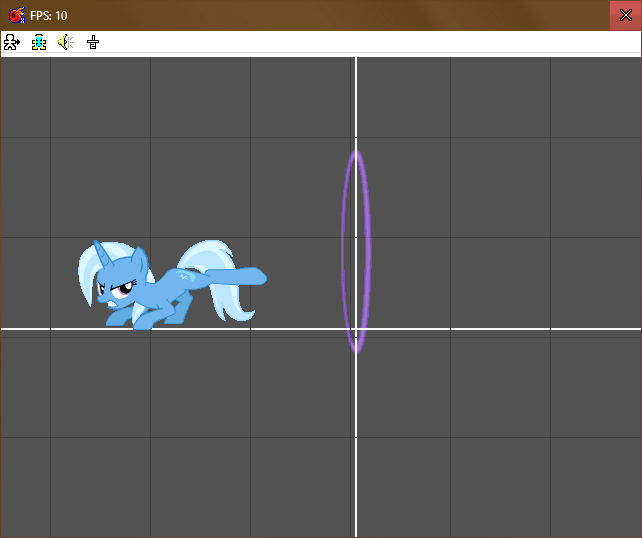
Task: Toggle the sound speaker icon
Action: coord(66,42)
